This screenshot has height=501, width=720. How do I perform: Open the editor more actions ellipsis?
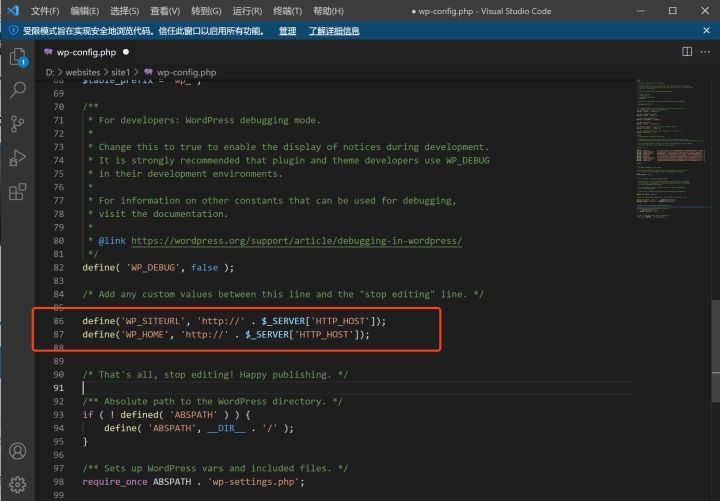click(706, 51)
